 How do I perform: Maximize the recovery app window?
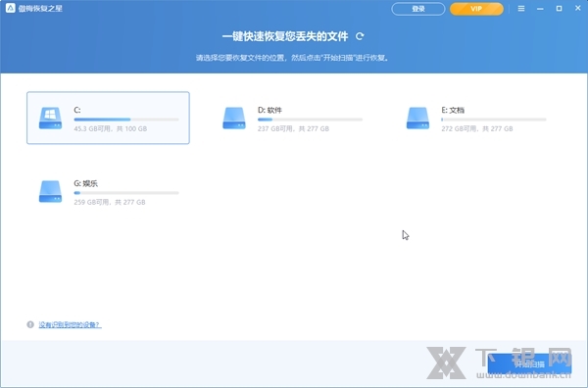[x=559, y=8]
